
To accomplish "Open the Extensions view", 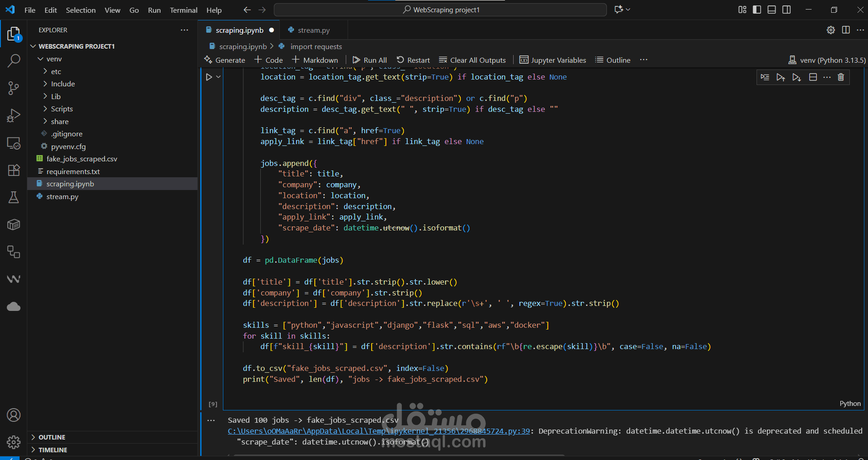I will coord(14,170).
